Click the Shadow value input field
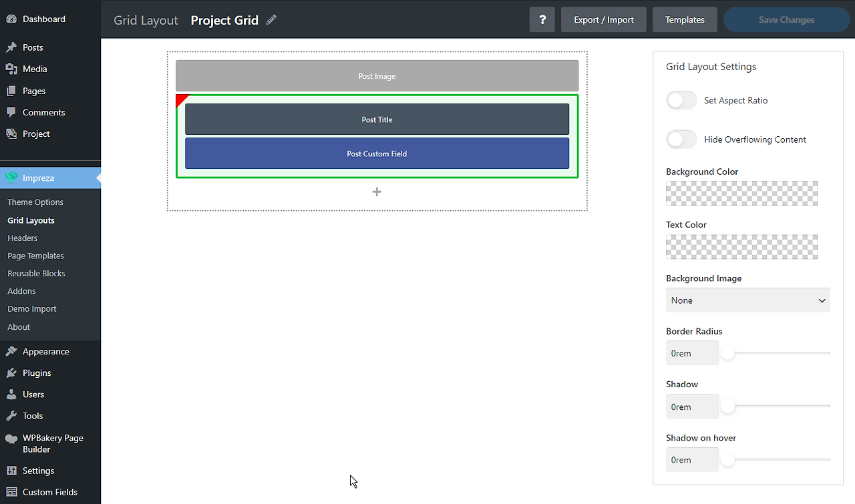Viewport: 855px width, 504px height. point(692,407)
